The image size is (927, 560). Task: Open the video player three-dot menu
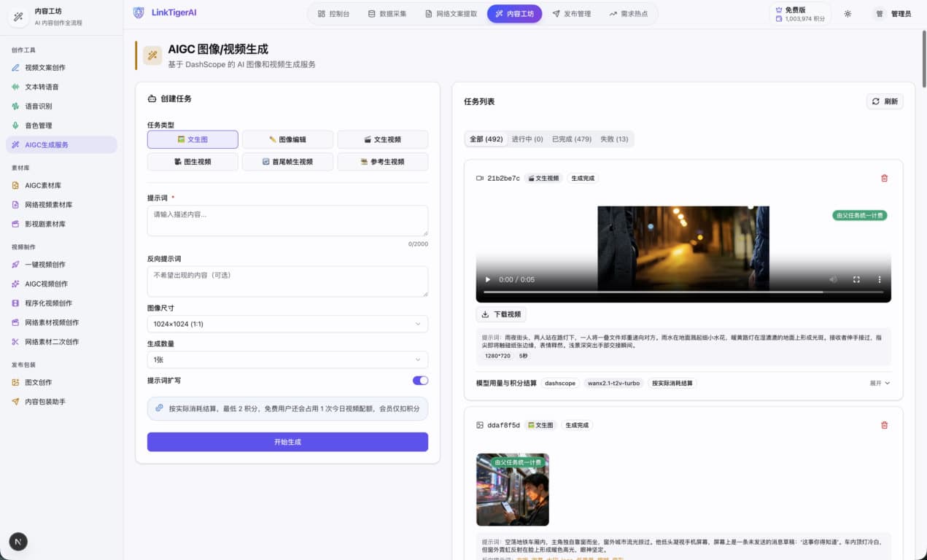(880, 279)
